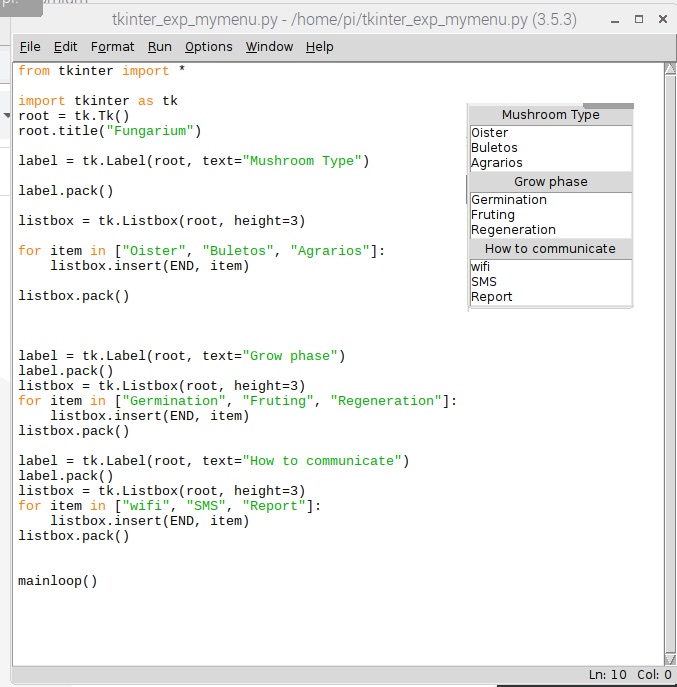Open the Window menu
This screenshot has width=677, height=687.
coord(269,46)
